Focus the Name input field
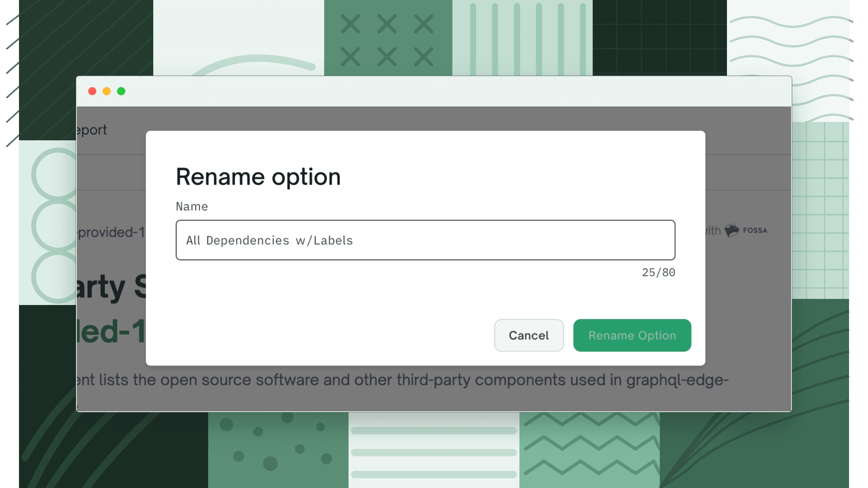The image size is (868, 488). (425, 240)
